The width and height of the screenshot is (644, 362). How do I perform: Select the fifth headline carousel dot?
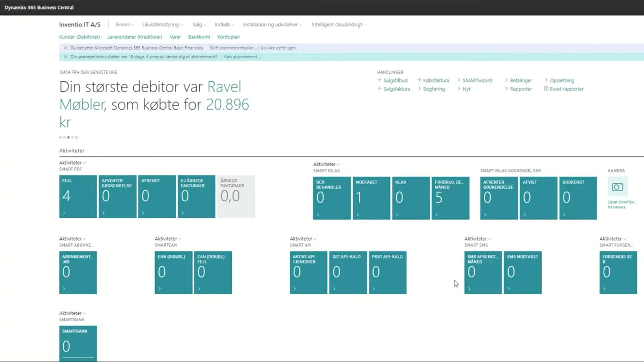[x=76, y=137]
